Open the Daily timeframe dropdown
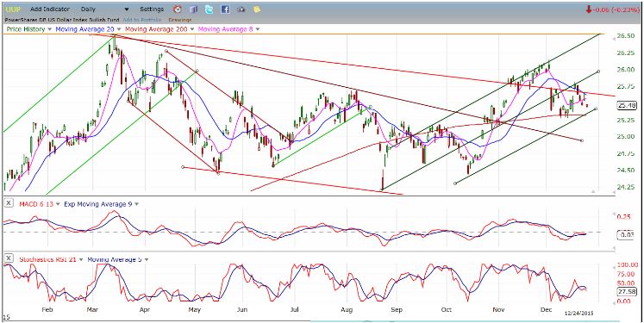Viewport: 644px width, 323px height. point(104,9)
